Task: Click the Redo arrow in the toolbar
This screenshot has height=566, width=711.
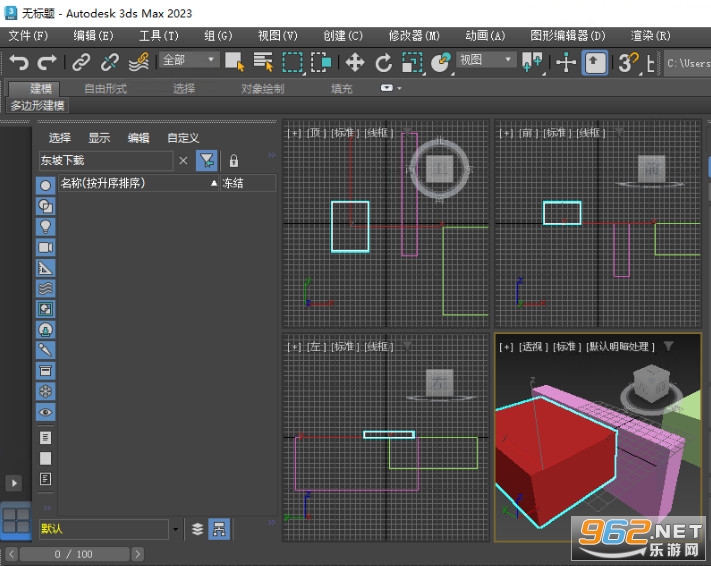Action: tap(47, 62)
